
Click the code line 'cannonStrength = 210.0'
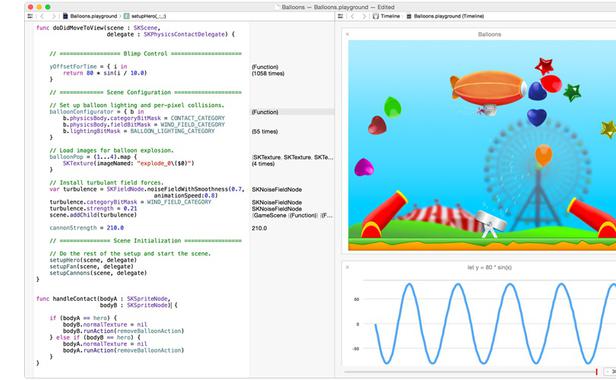tap(86, 228)
